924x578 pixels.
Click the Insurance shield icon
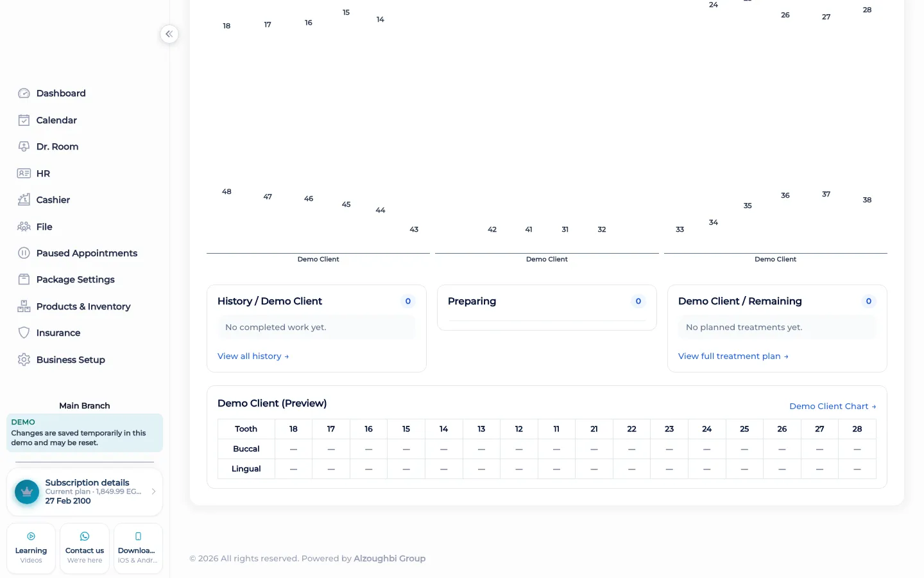pyautogui.click(x=24, y=333)
